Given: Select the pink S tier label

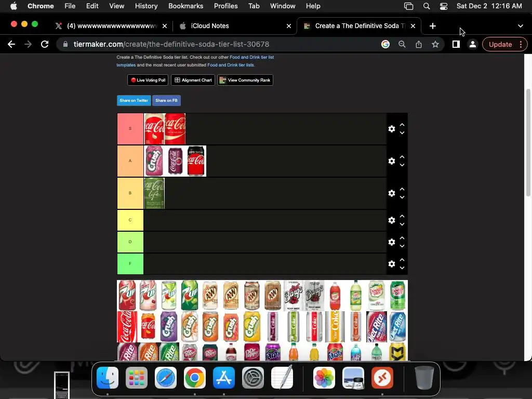Looking at the screenshot, I should coord(130,129).
